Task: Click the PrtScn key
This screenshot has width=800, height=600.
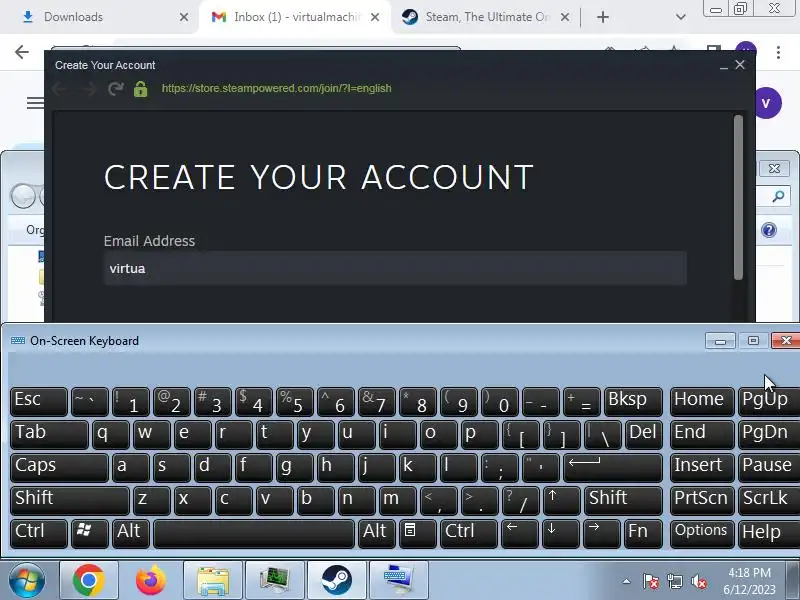Action: [x=702, y=501]
